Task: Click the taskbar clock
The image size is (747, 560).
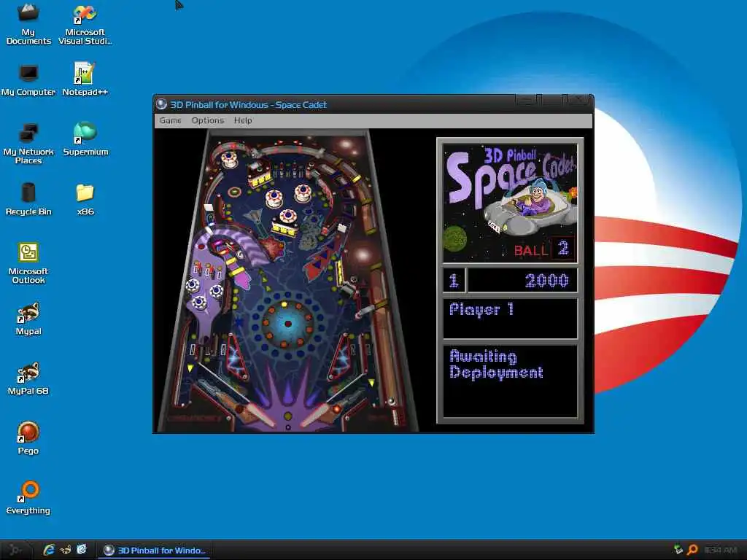Action: pos(720,550)
